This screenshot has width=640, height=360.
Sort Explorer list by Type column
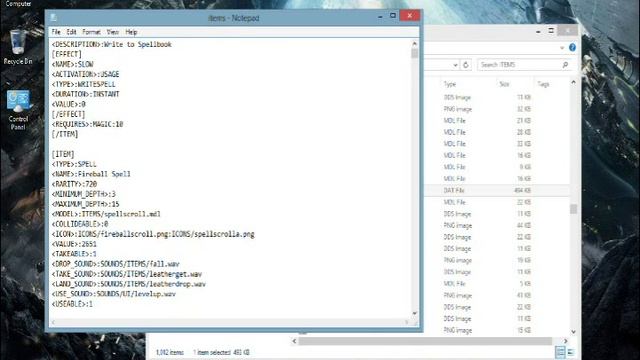(x=449, y=84)
